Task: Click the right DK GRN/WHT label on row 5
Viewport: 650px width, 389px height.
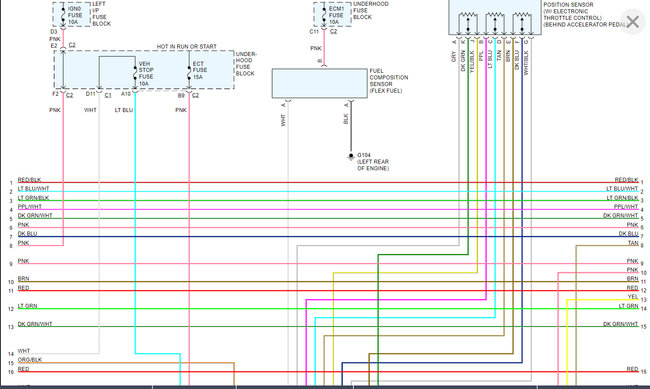Action: pyautogui.click(x=621, y=216)
